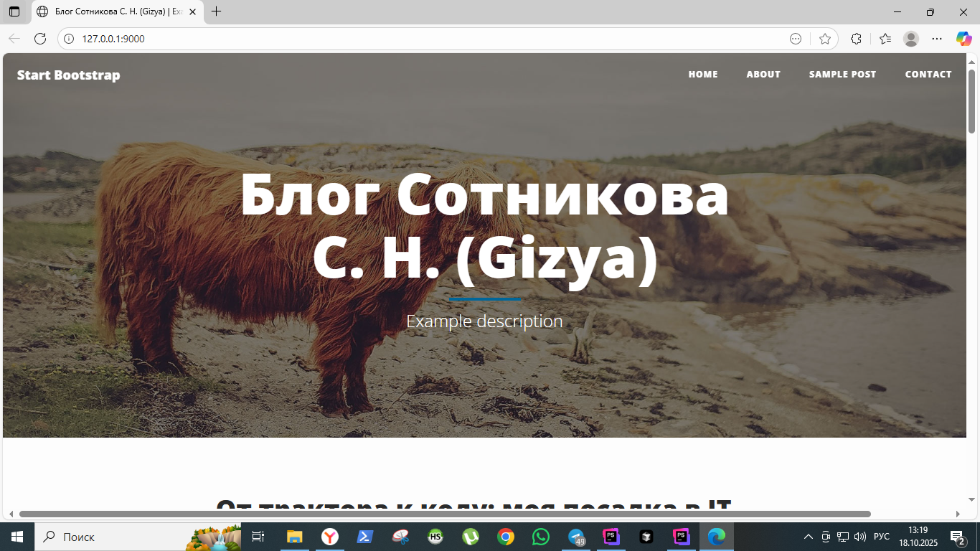The image size is (980, 551).
Task: Open the tab actions menu icon
Action: (x=14, y=11)
